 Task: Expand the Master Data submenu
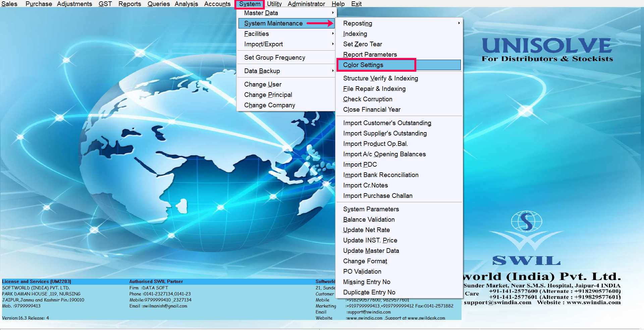point(286,13)
